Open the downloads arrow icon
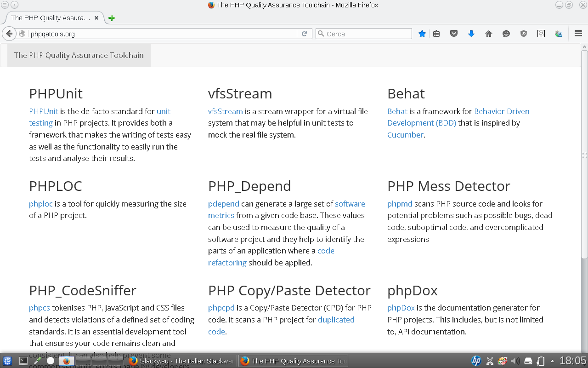 point(471,34)
